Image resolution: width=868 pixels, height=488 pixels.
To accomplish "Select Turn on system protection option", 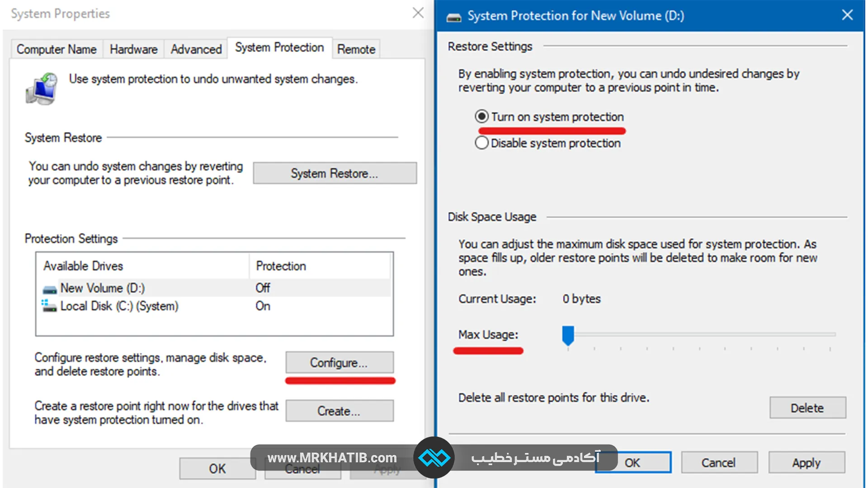I will pos(482,117).
